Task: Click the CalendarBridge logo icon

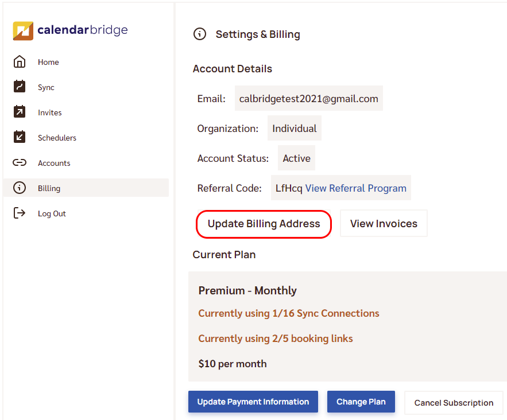Action: [23, 30]
